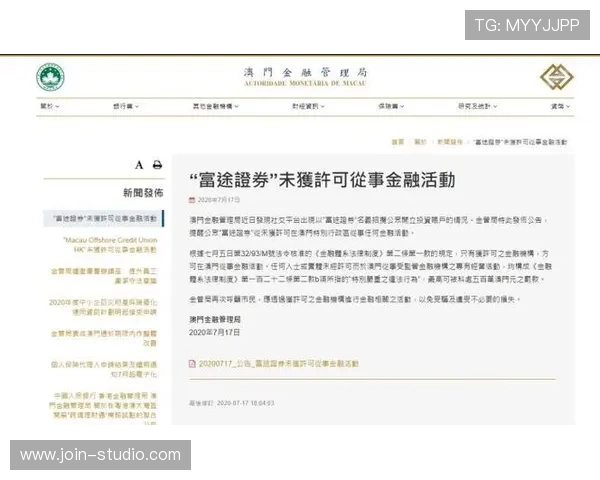The width and height of the screenshot is (600, 480).
Task: Expand the 關於 navigation menu
Action: [50, 106]
